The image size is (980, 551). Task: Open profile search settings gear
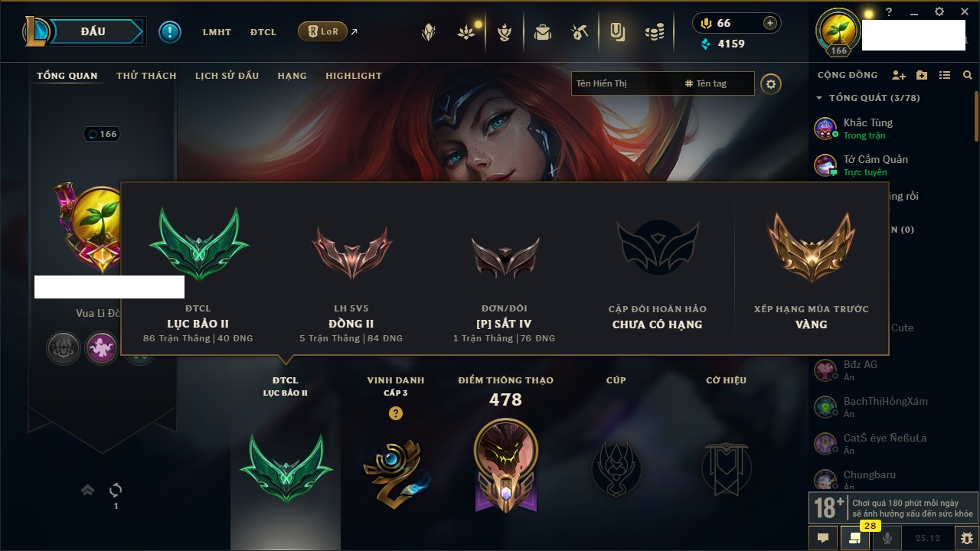click(x=771, y=83)
